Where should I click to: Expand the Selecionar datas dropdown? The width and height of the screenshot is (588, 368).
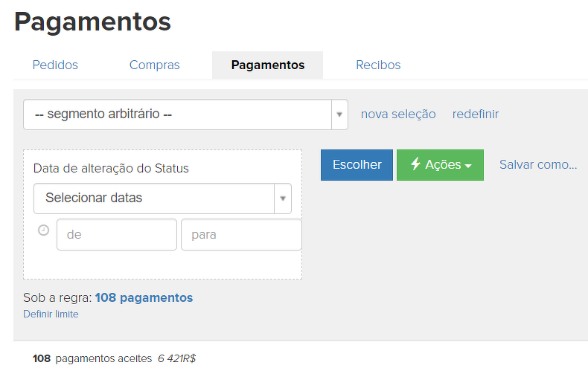point(154,198)
